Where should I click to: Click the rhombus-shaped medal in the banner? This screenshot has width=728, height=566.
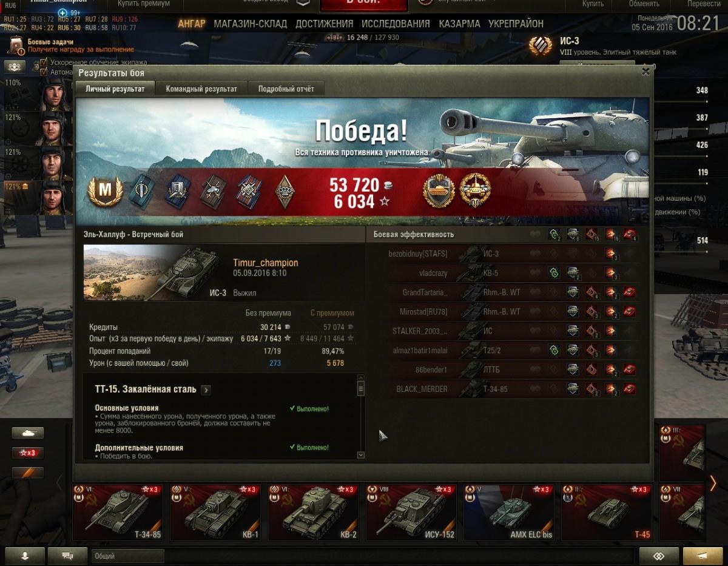tap(283, 190)
